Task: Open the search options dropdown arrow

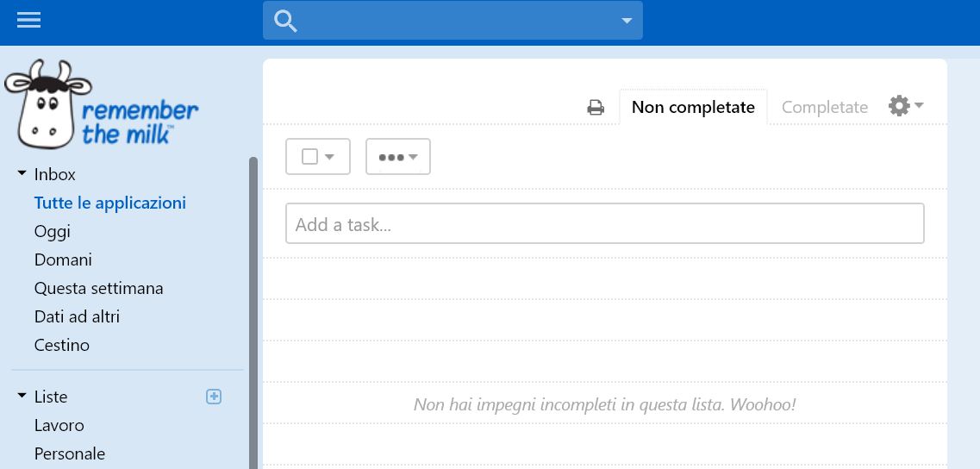Action: pos(627,21)
